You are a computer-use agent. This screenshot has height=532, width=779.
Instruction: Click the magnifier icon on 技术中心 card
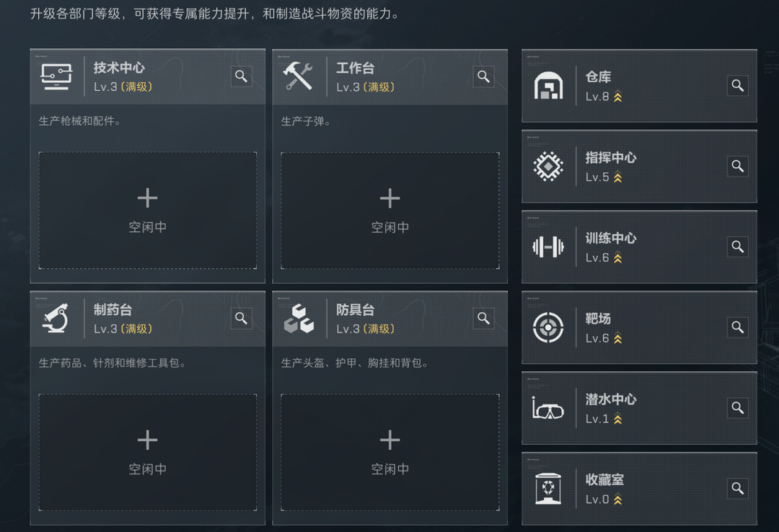[x=241, y=76]
